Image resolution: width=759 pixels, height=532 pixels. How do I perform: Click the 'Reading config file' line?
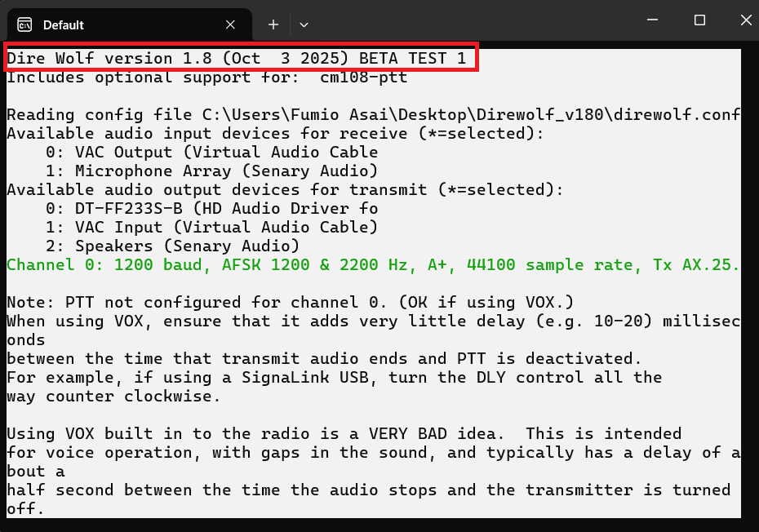click(x=373, y=114)
